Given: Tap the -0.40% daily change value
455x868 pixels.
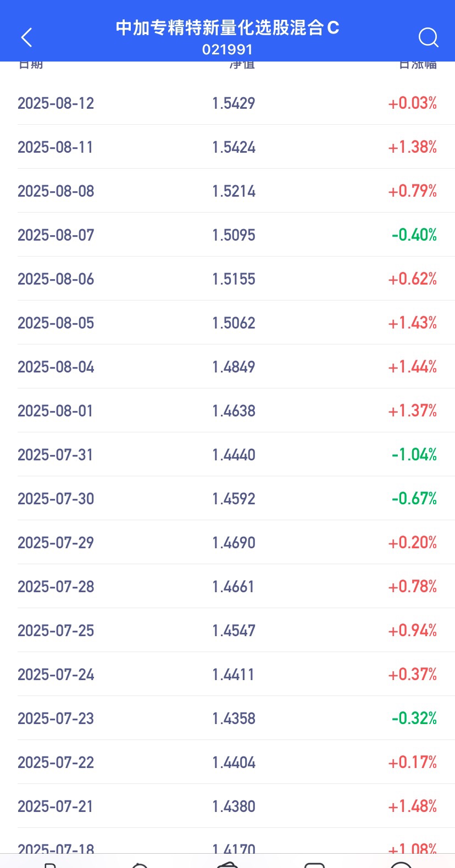Looking at the screenshot, I should tap(414, 235).
